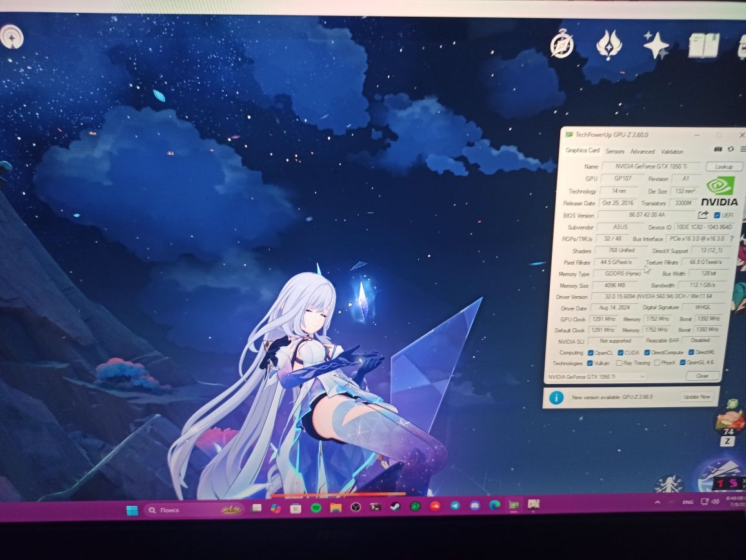Viewport: 746px width, 560px height.
Task: Open the Windows Start button
Action: click(x=132, y=510)
